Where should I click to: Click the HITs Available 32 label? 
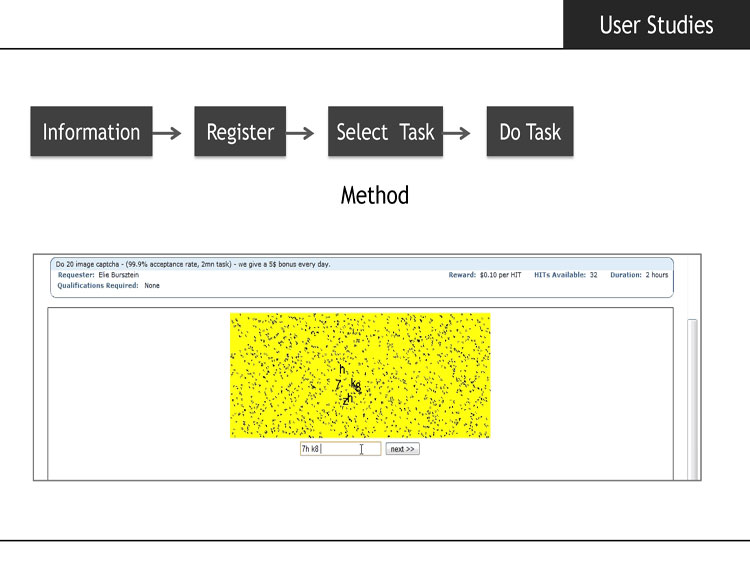click(x=565, y=275)
